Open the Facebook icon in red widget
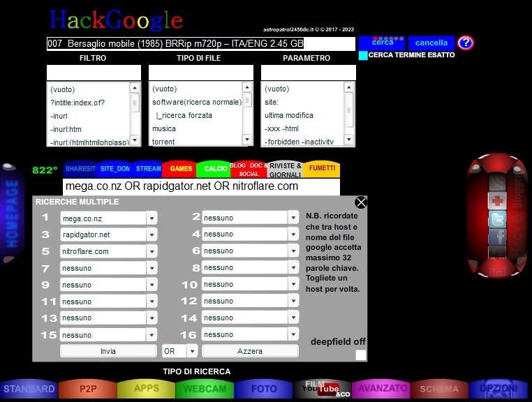This screenshot has height=402, width=532. pos(497,237)
